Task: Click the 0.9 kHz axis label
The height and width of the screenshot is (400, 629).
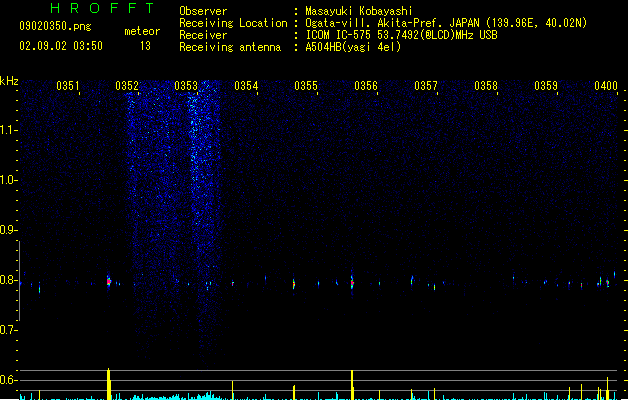Action: 8,230
